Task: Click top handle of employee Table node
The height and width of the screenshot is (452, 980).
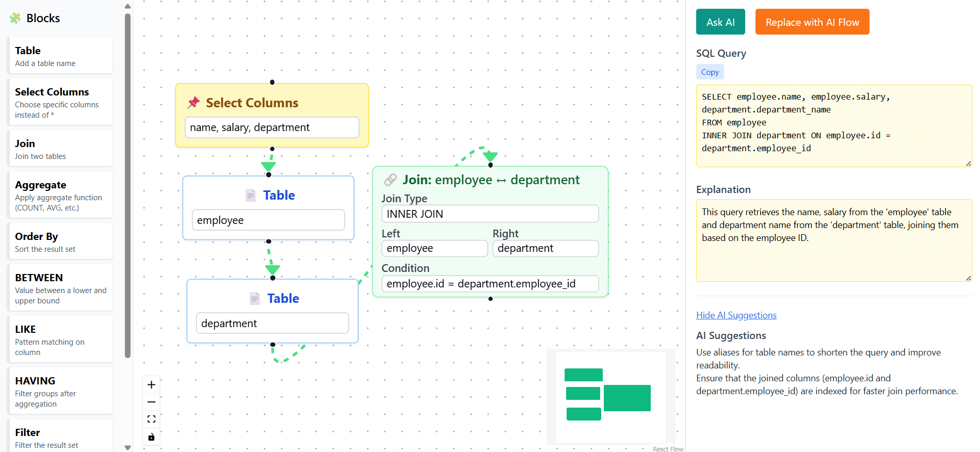Action: [x=268, y=175]
